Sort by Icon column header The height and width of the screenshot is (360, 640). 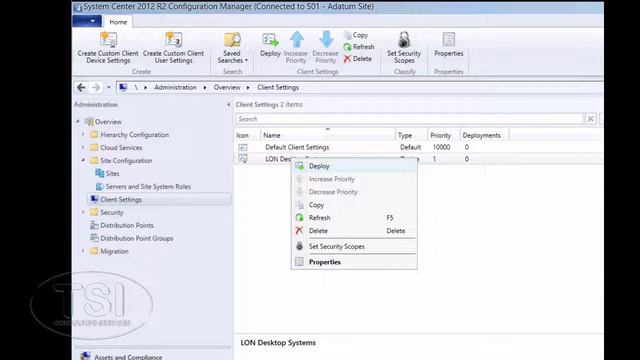pyautogui.click(x=247, y=135)
